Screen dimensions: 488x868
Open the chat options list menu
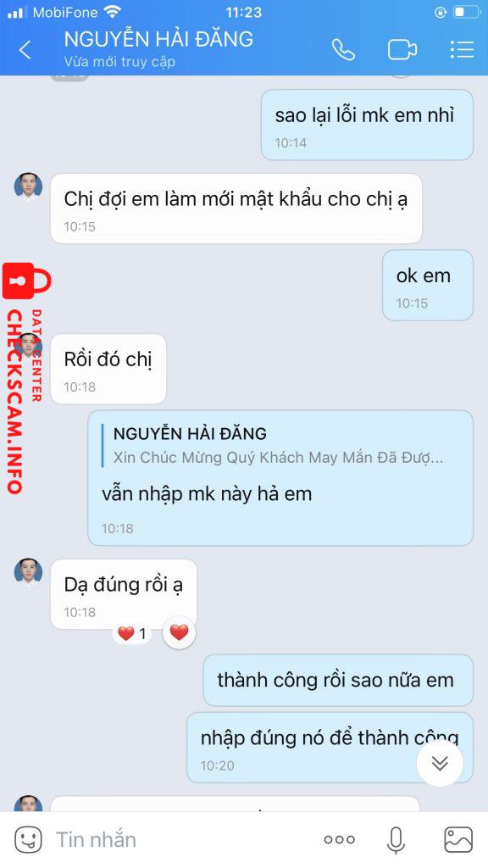pos(462,50)
